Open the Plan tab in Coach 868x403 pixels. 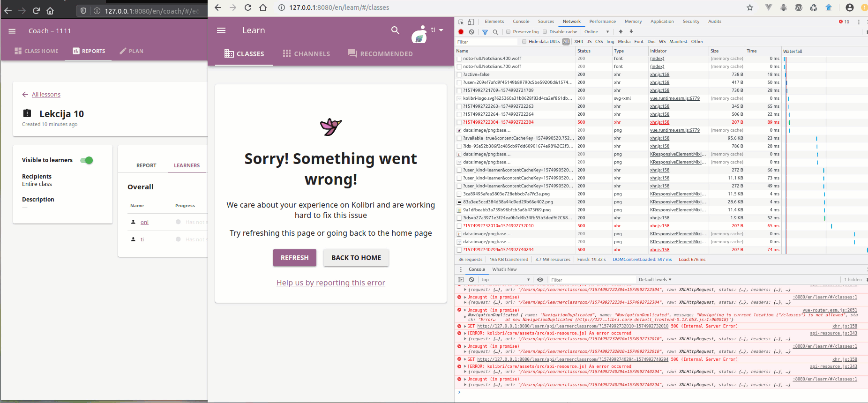pos(131,51)
